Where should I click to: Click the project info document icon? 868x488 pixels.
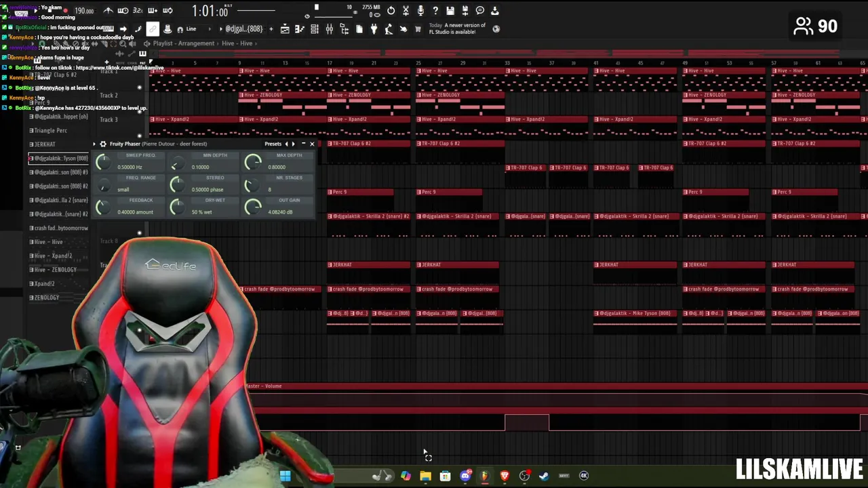point(359,29)
